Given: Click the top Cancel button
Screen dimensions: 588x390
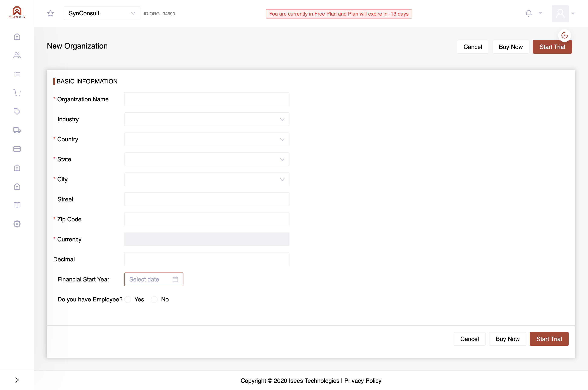Looking at the screenshot, I should point(473,47).
